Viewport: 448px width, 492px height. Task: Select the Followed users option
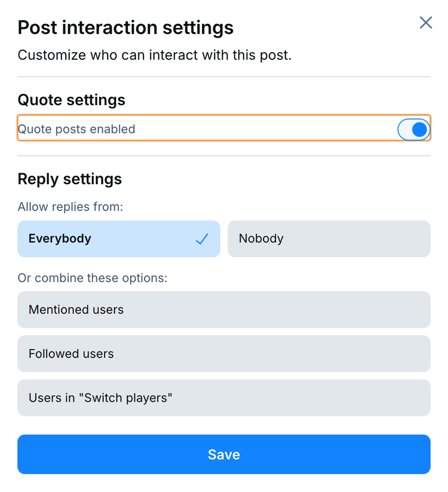tap(224, 354)
